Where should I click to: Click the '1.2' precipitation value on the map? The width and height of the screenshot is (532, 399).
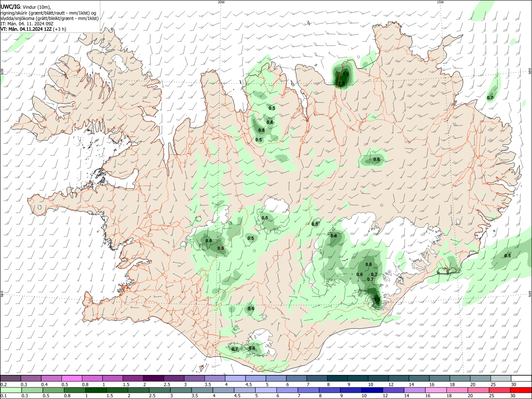346,74
